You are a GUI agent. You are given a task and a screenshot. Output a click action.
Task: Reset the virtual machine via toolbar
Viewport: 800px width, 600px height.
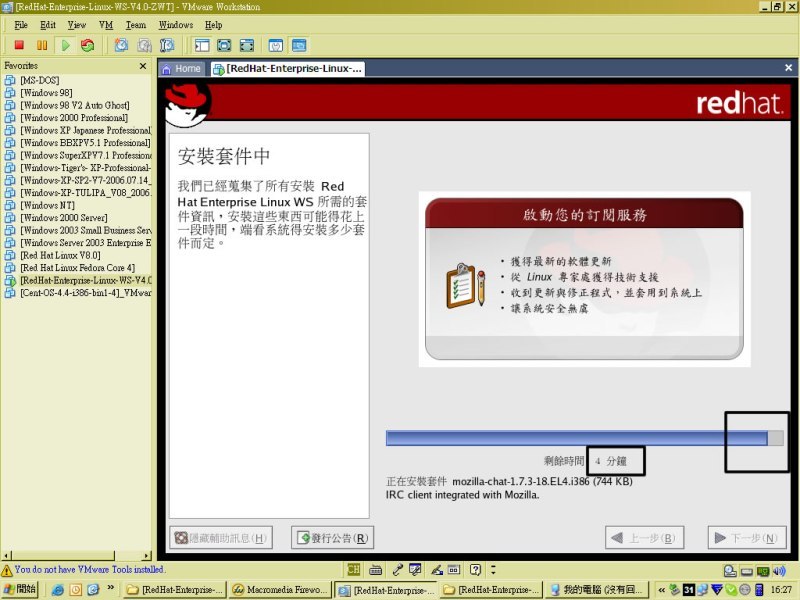(88, 45)
